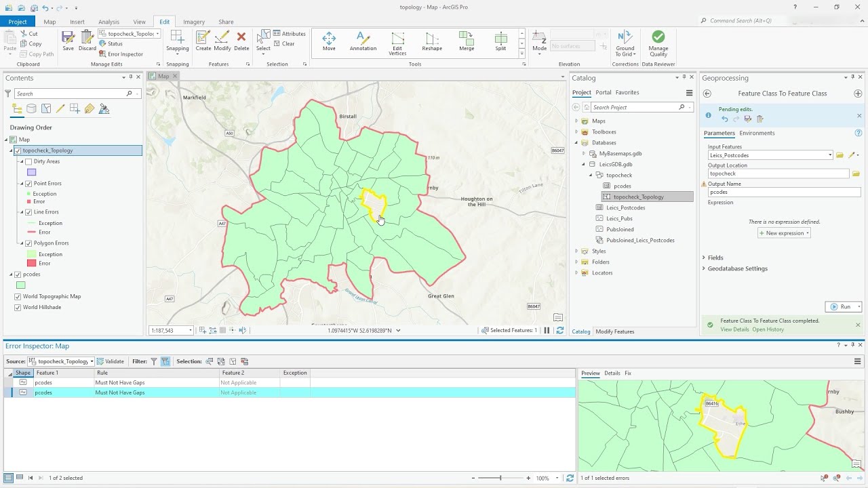Go back in Geoprocessing pane
The height and width of the screenshot is (488, 868).
click(x=707, y=94)
